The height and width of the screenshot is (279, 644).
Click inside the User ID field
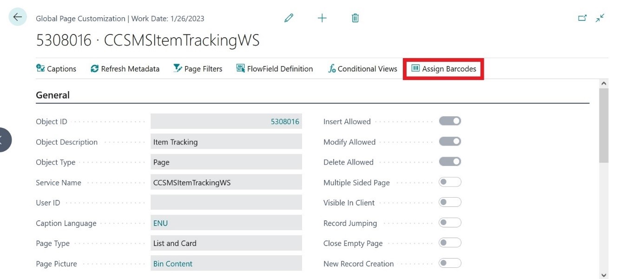(x=226, y=202)
